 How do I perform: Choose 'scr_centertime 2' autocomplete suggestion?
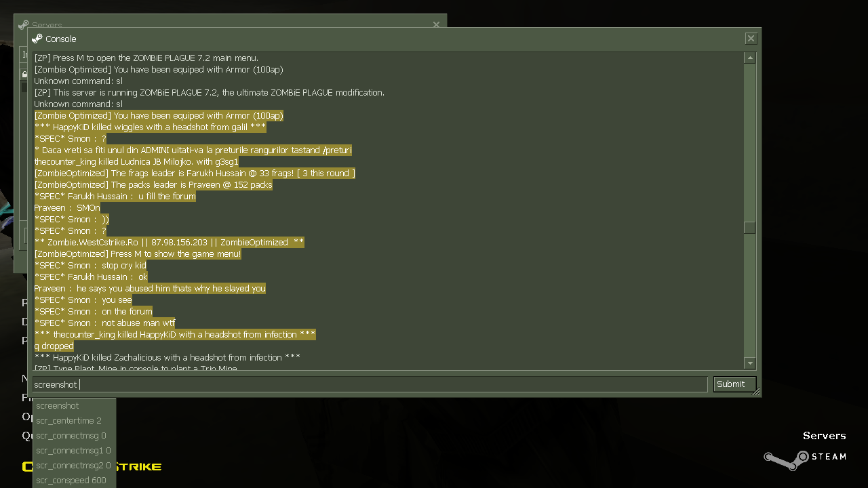coord(68,421)
